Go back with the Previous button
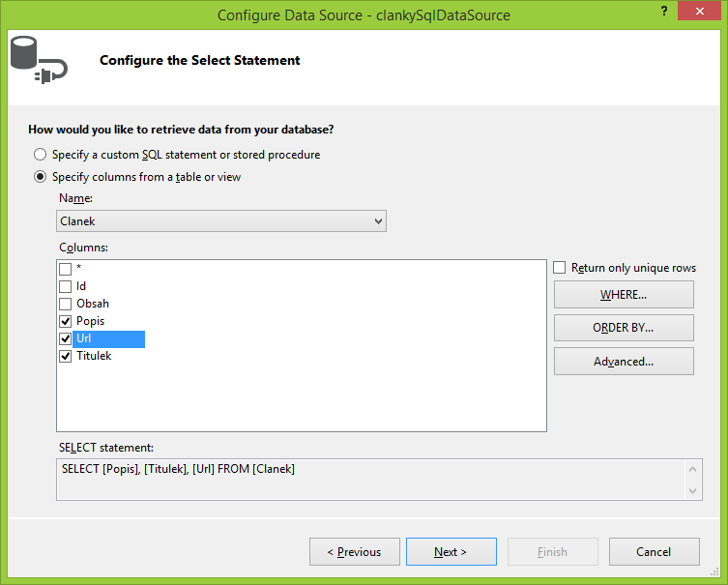This screenshot has height=585, width=728. point(355,551)
